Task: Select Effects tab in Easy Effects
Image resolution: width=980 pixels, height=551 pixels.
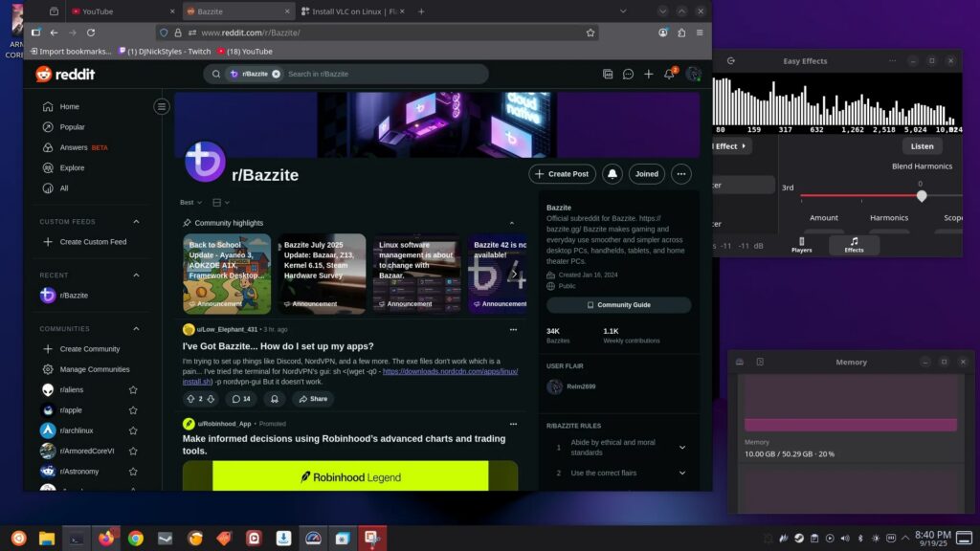Action: [x=854, y=245]
